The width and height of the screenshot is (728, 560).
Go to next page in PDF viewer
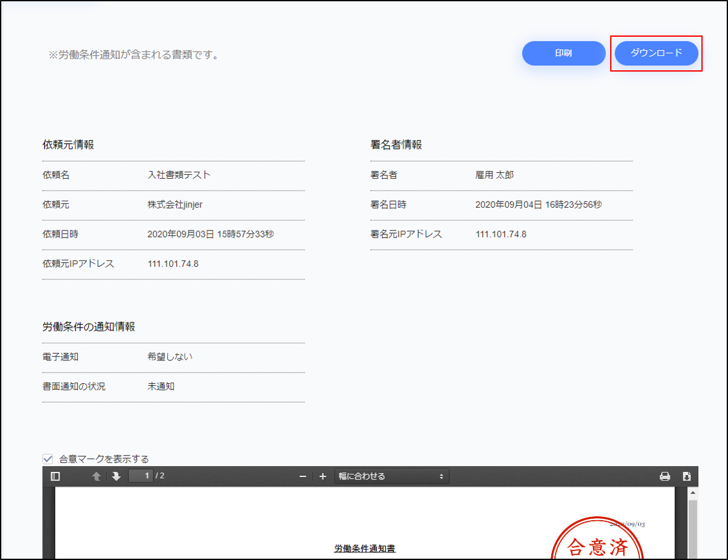116,476
